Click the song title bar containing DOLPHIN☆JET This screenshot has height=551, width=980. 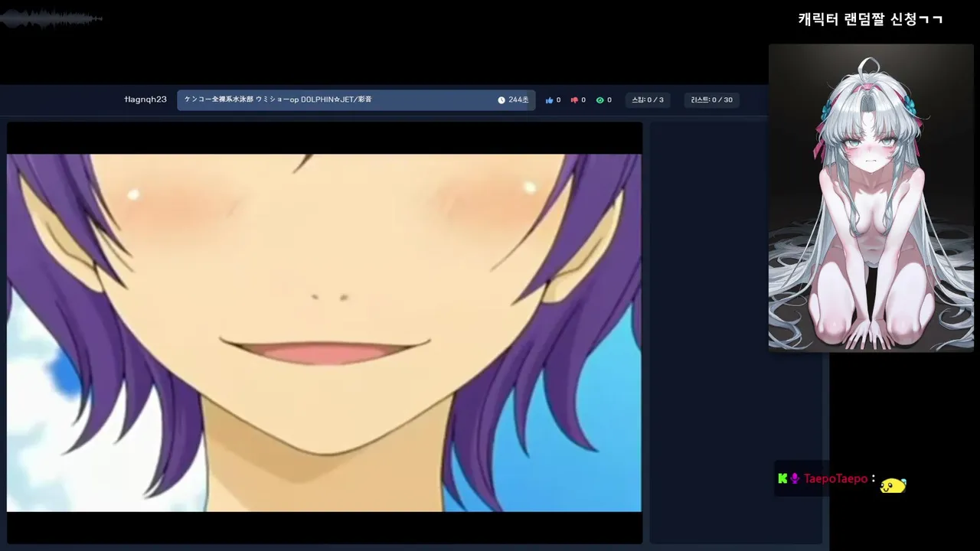tap(356, 100)
